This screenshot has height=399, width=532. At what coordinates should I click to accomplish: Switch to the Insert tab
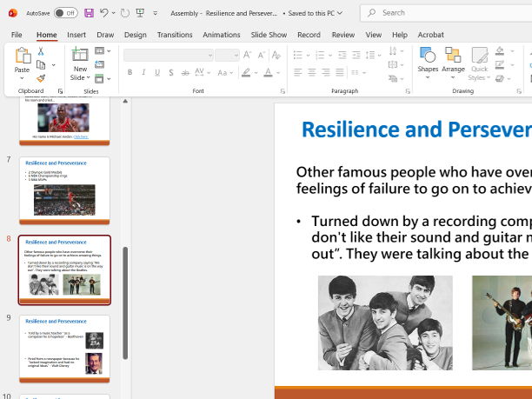coord(76,35)
